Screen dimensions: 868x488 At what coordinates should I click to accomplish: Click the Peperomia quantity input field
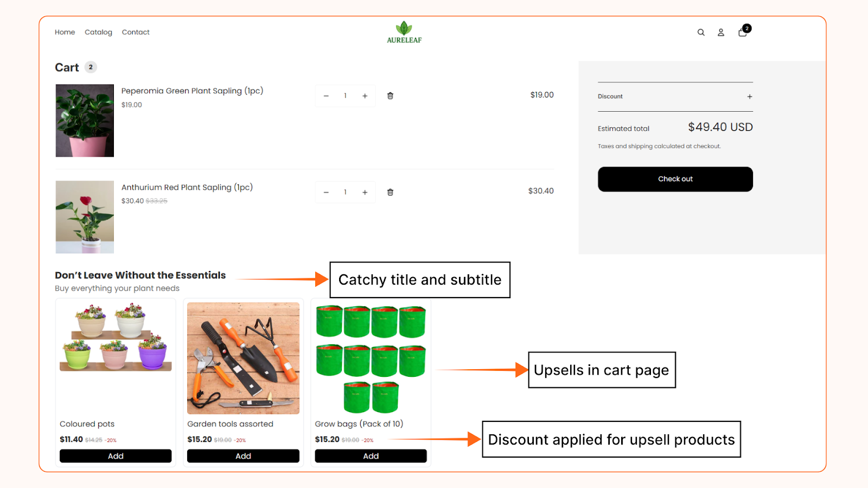pyautogui.click(x=345, y=95)
